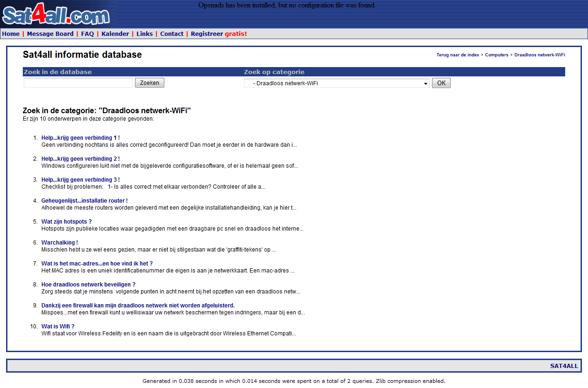The width and height of the screenshot is (588, 388).
Task: Follow the Terug naar de index breadcrumb
Action: (458, 55)
